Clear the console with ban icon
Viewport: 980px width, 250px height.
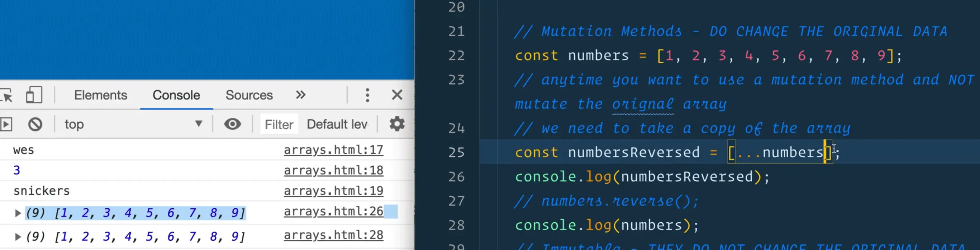[x=35, y=124]
